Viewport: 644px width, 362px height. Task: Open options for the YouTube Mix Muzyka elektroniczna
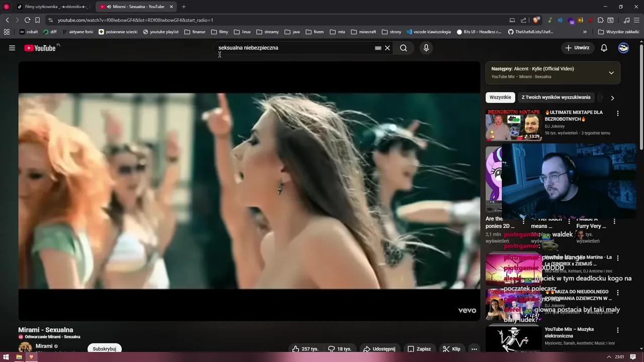618,330
